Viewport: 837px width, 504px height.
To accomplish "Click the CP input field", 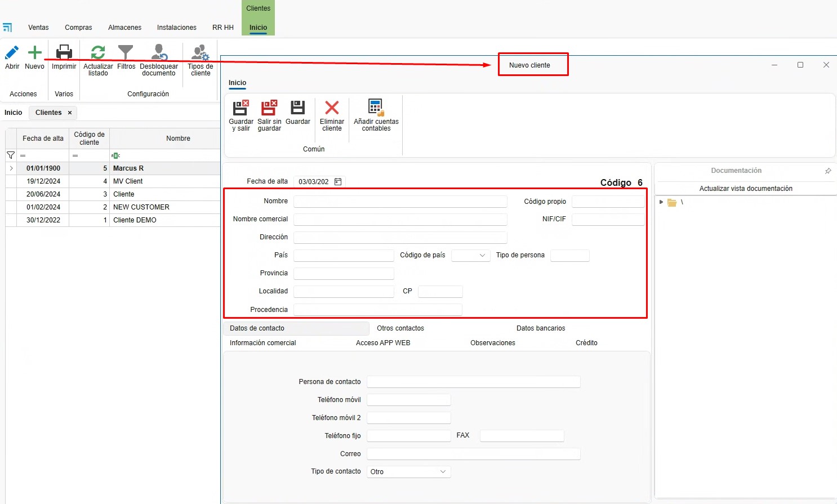I will (440, 292).
